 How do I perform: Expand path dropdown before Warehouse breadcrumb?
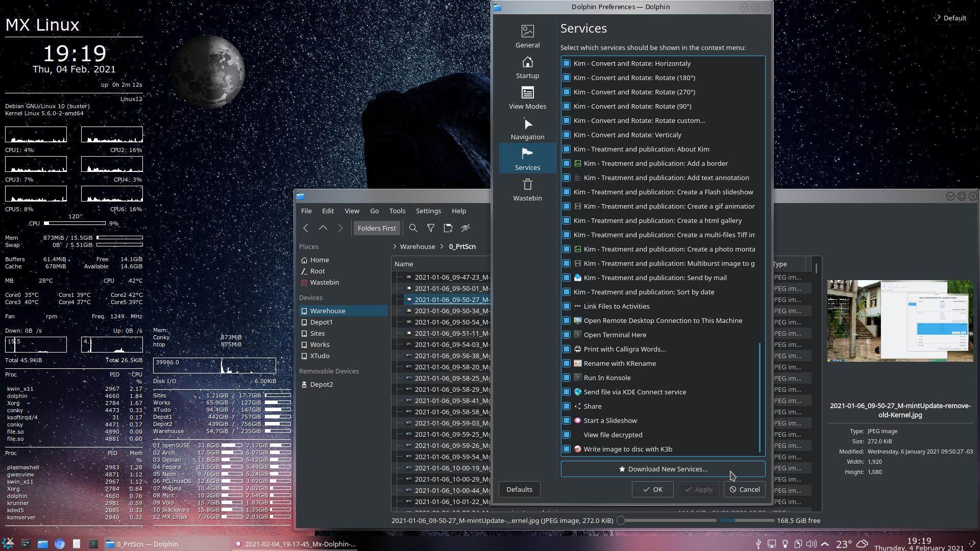(395, 246)
